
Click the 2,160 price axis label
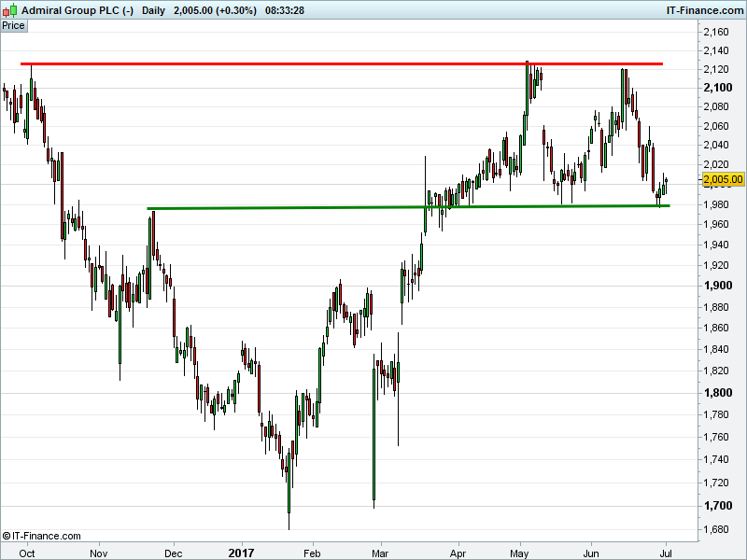coord(716,32)
